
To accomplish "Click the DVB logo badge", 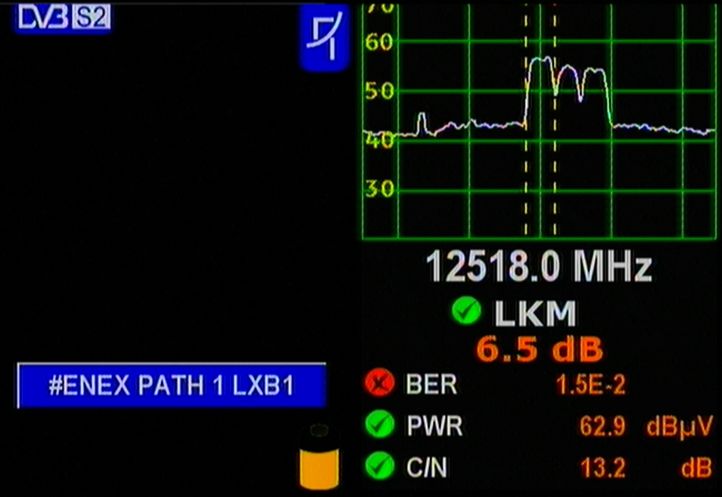I will [x=38, y=18].
